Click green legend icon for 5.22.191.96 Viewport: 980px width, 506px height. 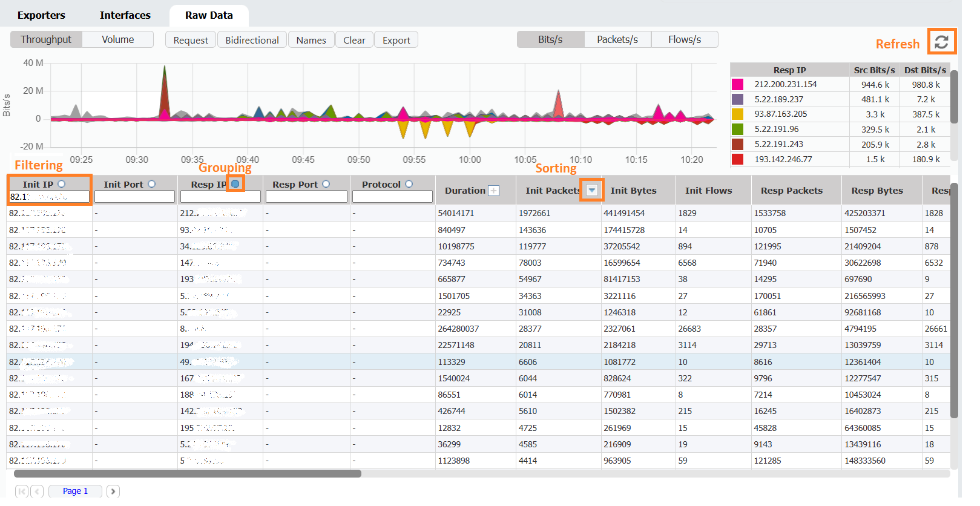737,130
